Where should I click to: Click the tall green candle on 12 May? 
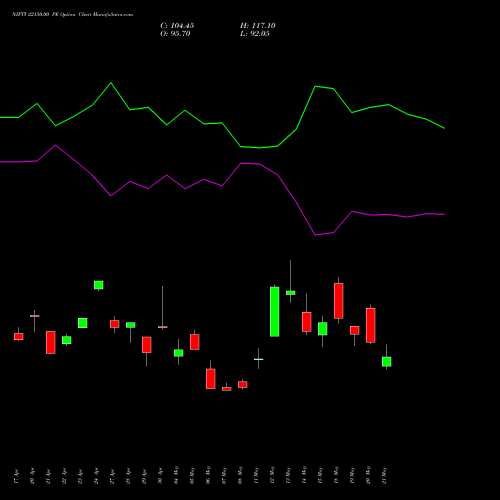(275, 312)
